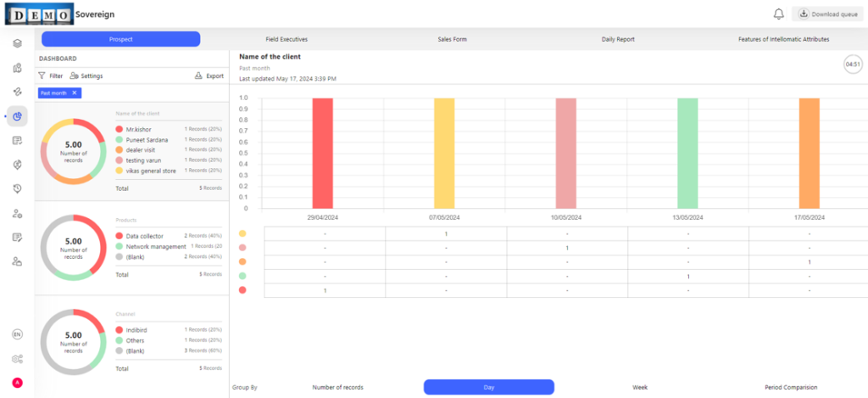The height and width of the screenshot is (398, 868).
Task: Switch to the Field Executives tab
Action: pyautogui.click(x=287, y=39)
